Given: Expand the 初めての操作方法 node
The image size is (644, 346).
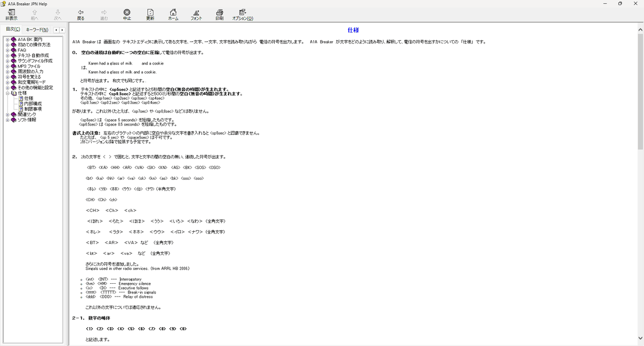Looking at the screenshot, I should [x=8, y=45].
